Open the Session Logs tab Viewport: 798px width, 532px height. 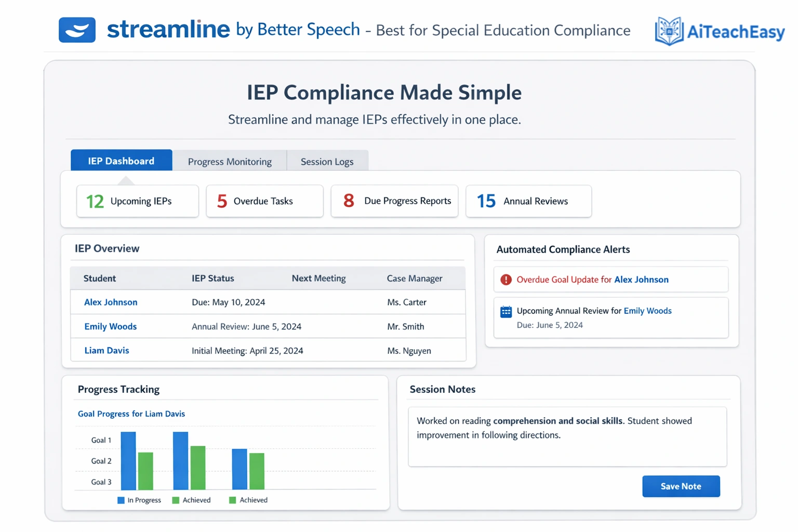(x=327, y=161)
